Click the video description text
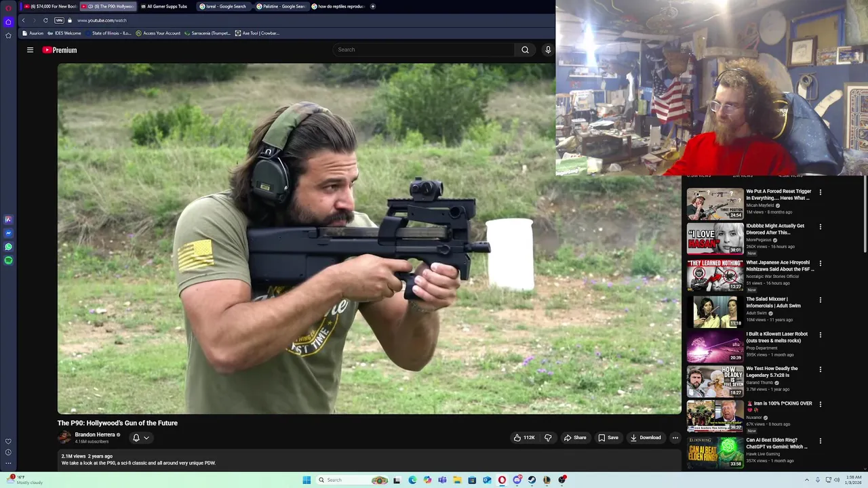Screen dimensions: 868x488 138,463
